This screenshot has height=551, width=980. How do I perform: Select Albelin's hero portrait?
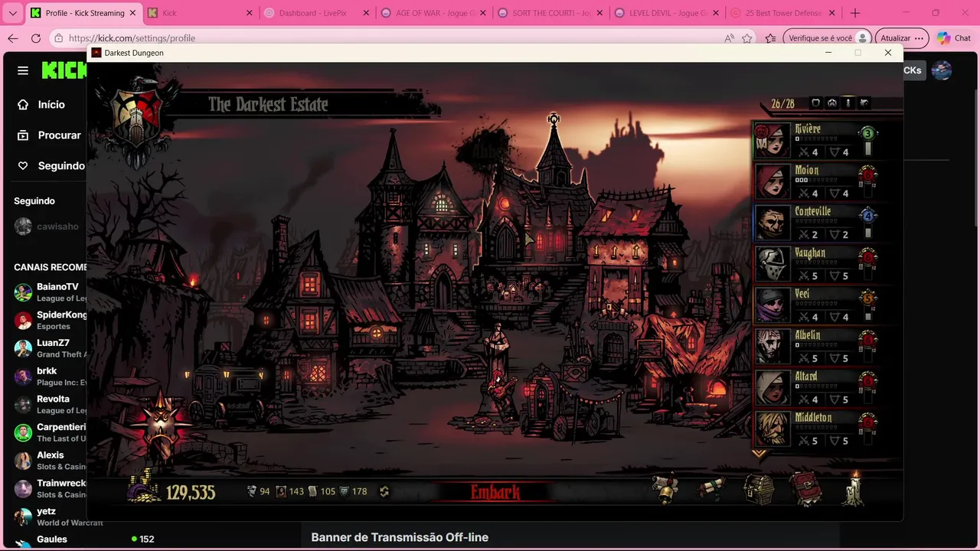[772, 347]
